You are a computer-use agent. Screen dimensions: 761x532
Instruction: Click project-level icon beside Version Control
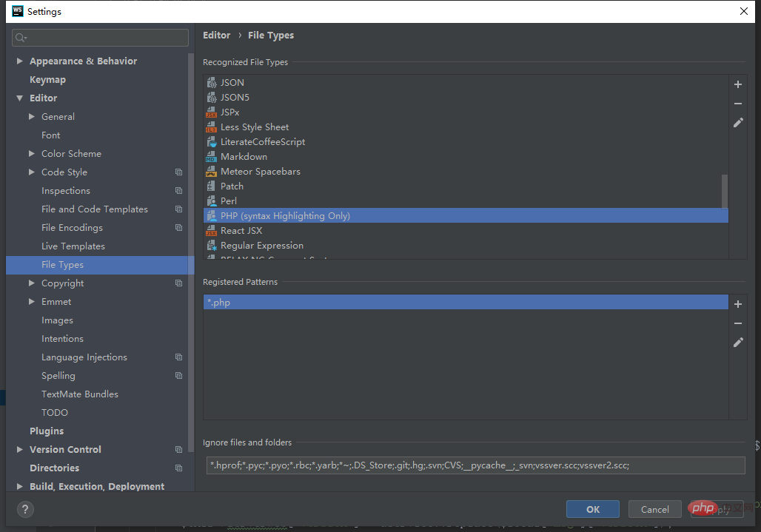(x=178, y=450)
